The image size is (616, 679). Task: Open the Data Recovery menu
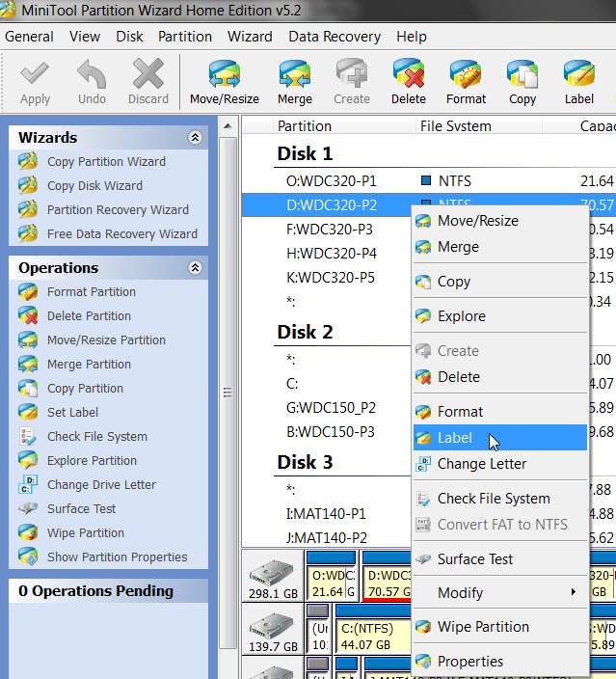coord(335,37)
